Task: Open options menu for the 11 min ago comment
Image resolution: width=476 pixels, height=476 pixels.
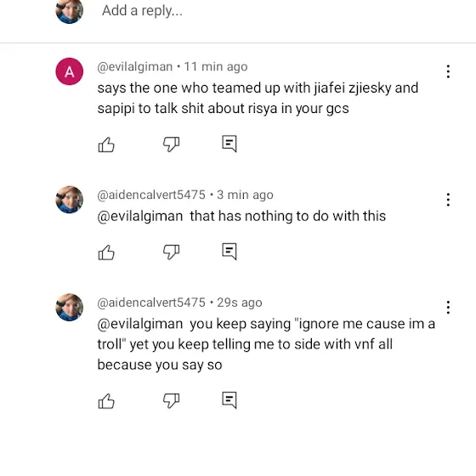Action: pyautogui.click(x=448, y=71)
